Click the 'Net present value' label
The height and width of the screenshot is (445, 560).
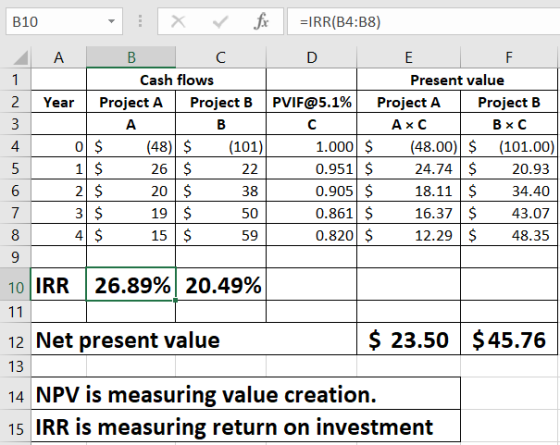[x=194, y=339]
